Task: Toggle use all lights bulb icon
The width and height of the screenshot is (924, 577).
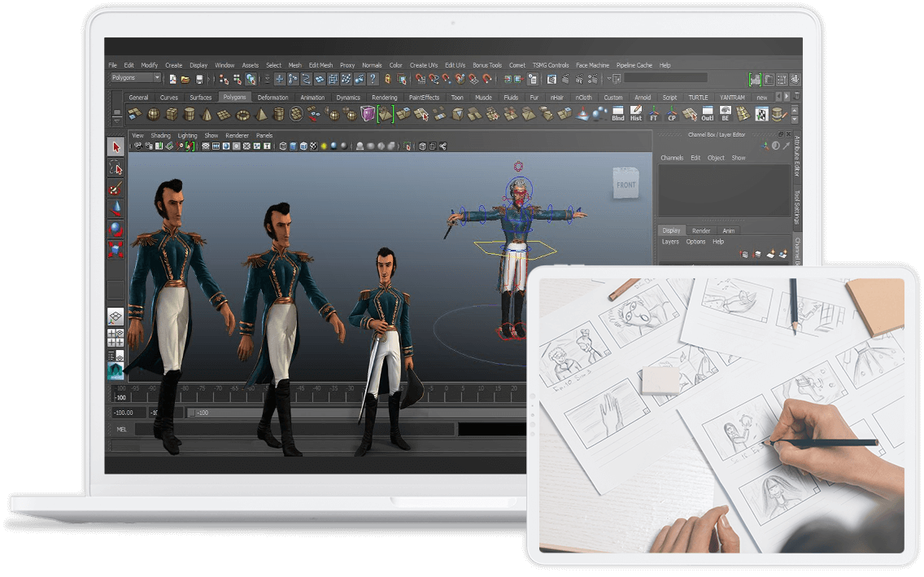Action: pos(324,146)
